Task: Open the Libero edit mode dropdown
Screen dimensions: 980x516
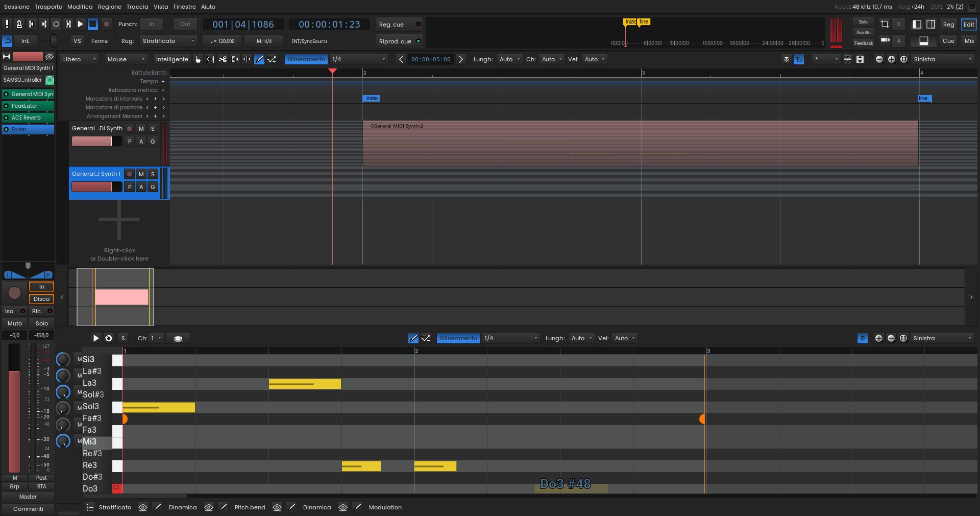Action: coord(79,59)
